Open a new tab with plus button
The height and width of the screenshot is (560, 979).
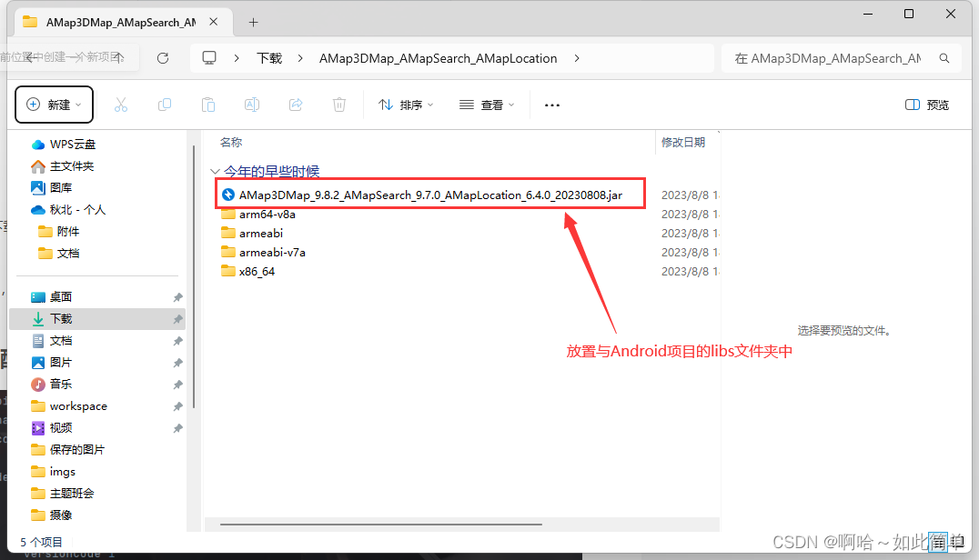[253, 23]
